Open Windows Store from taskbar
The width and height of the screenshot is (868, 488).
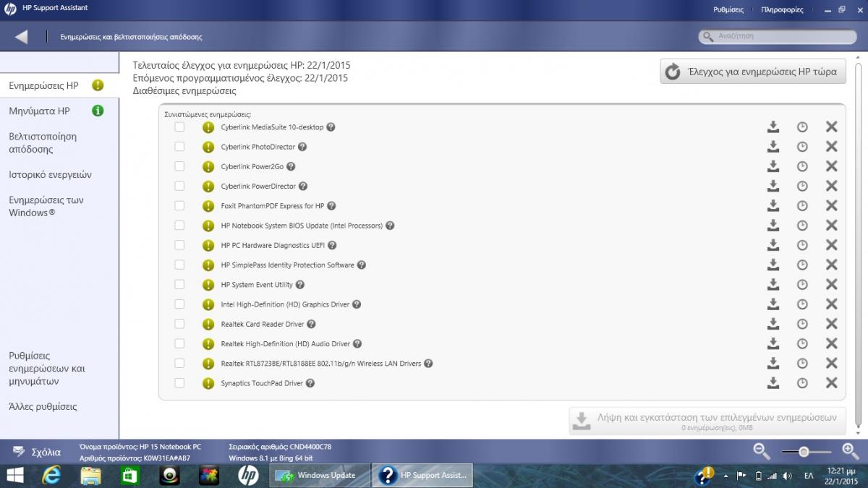point(129,475)
